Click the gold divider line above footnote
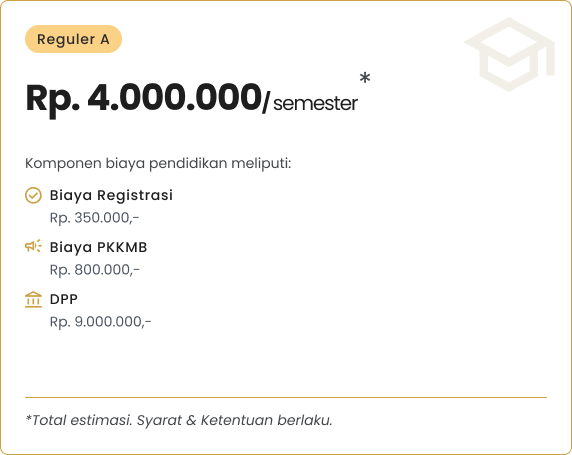The height and width of the screenshot is (455, 572). tap(286, 397)
